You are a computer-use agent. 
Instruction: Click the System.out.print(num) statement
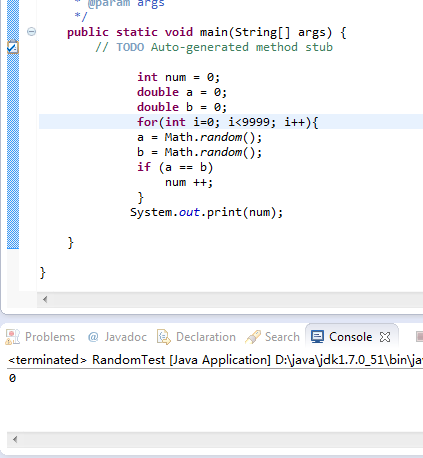[x=206, y=212]
